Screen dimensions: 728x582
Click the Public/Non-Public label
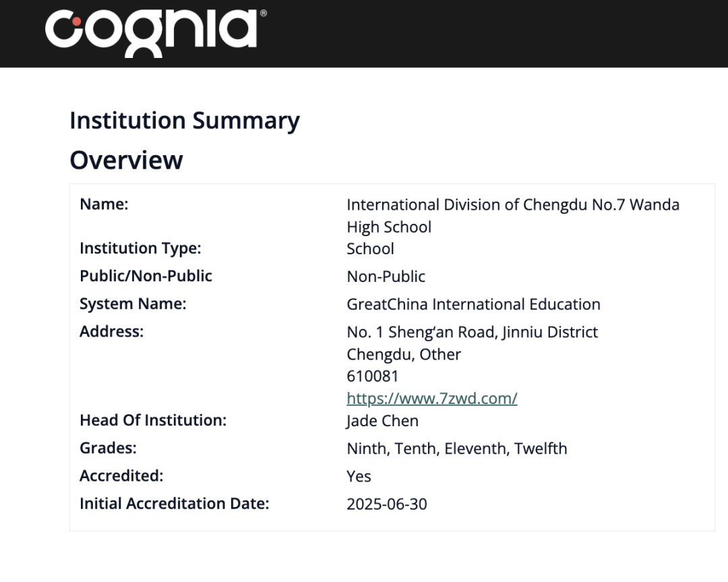click(146, 276)
